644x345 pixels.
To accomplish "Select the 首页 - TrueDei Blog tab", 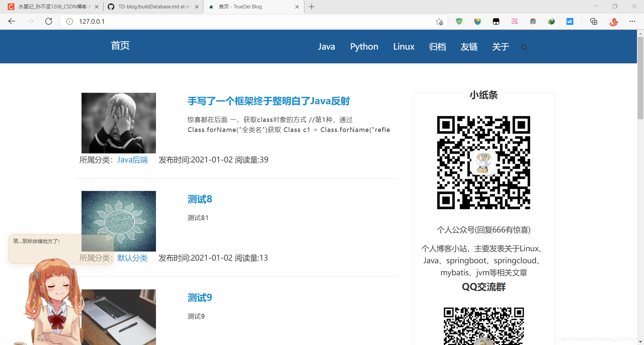I will 254,7.
